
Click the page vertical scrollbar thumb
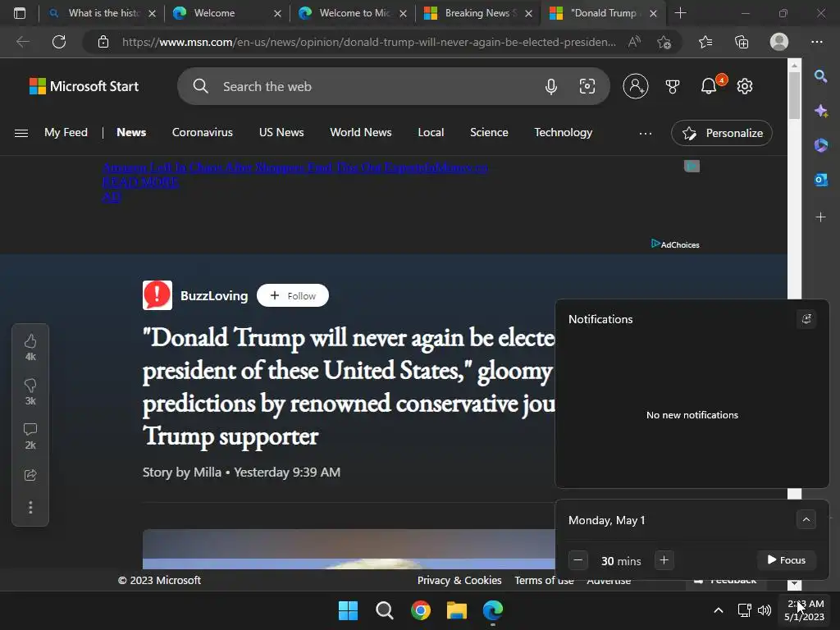pyautogui.click(x=794, y=95)
